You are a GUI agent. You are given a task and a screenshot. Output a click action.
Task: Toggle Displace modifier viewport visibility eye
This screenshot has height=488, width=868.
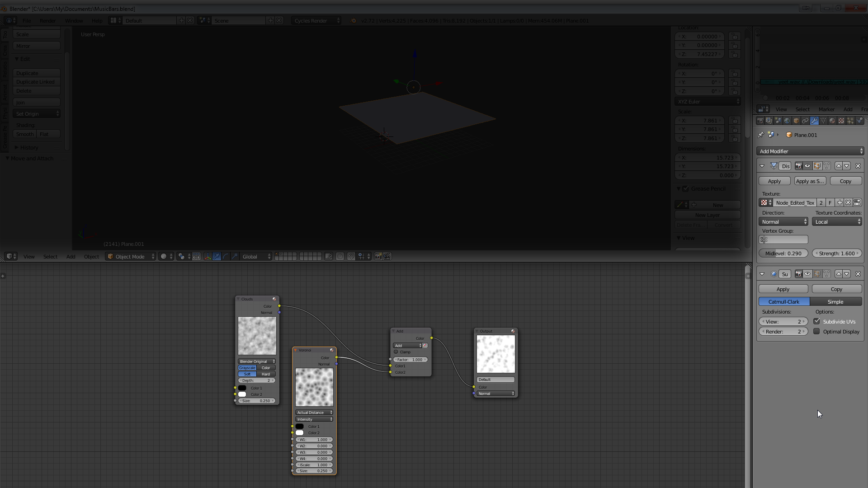click(x=807, y=166)
